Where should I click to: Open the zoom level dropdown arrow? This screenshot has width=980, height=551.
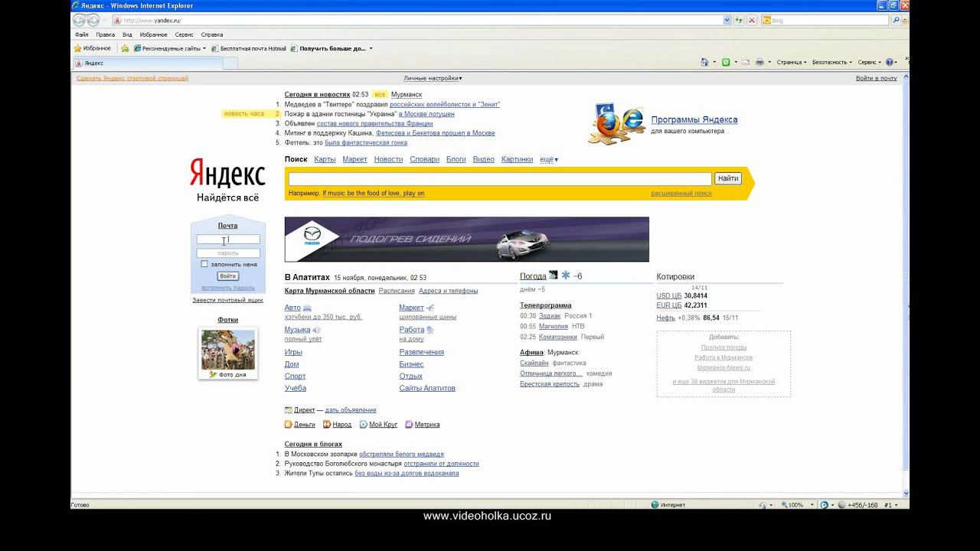tap(811, 505)
